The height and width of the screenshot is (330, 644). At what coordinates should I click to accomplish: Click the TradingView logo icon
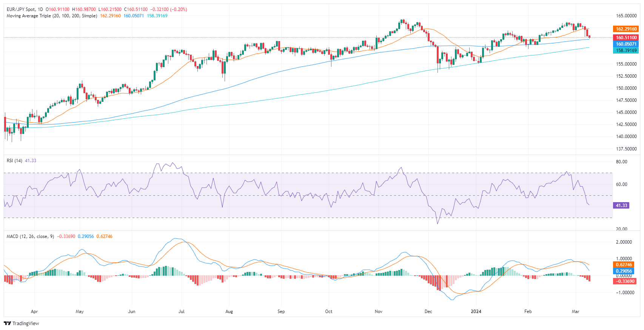(7, 323)
